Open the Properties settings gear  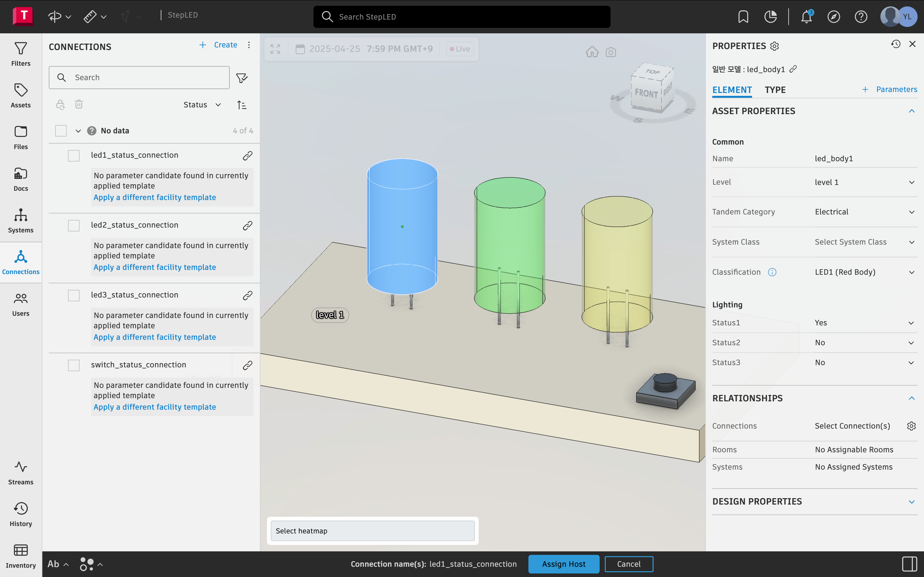pyautogui.click(x=775, y=46)
